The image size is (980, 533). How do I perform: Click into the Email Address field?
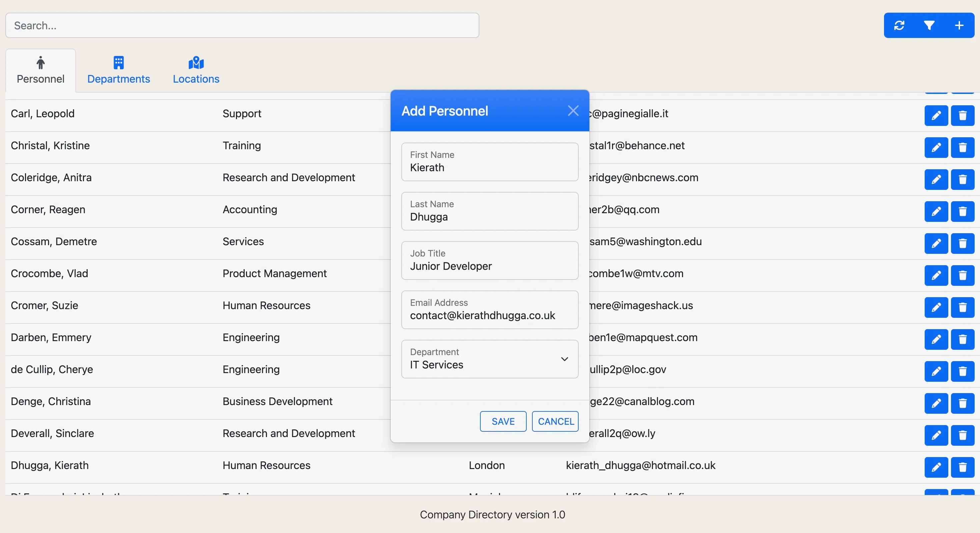pos(490,310)
